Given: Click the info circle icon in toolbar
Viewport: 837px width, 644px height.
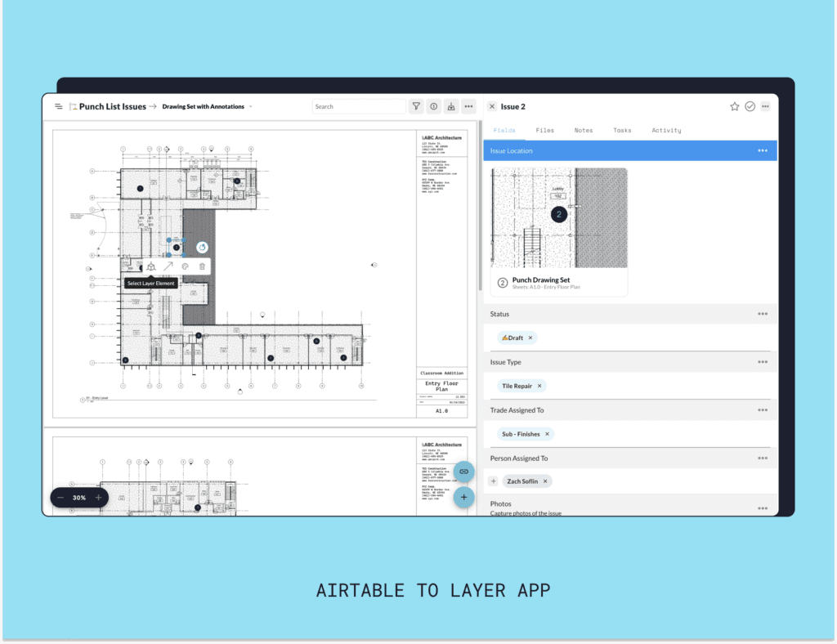Looking at the screenshot, I should click(434, 107).
